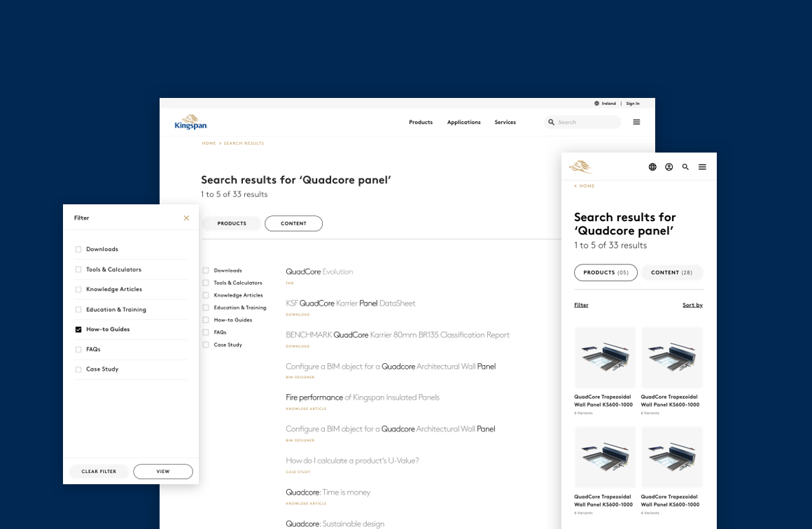Tick Tools & Calculators in desktop sidebar
Screen dimensions: 812x529
coord(206,283)
